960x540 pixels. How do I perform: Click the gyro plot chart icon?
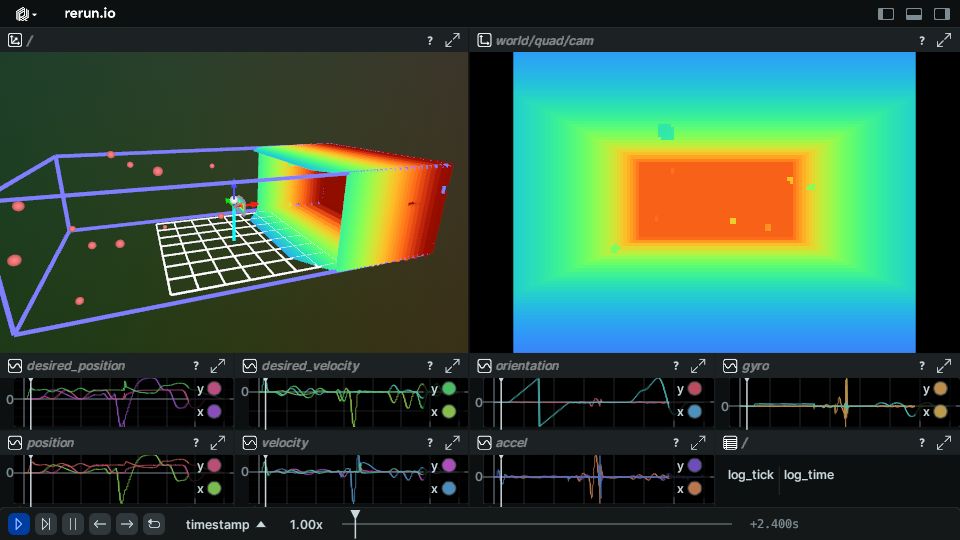point(730,366)
